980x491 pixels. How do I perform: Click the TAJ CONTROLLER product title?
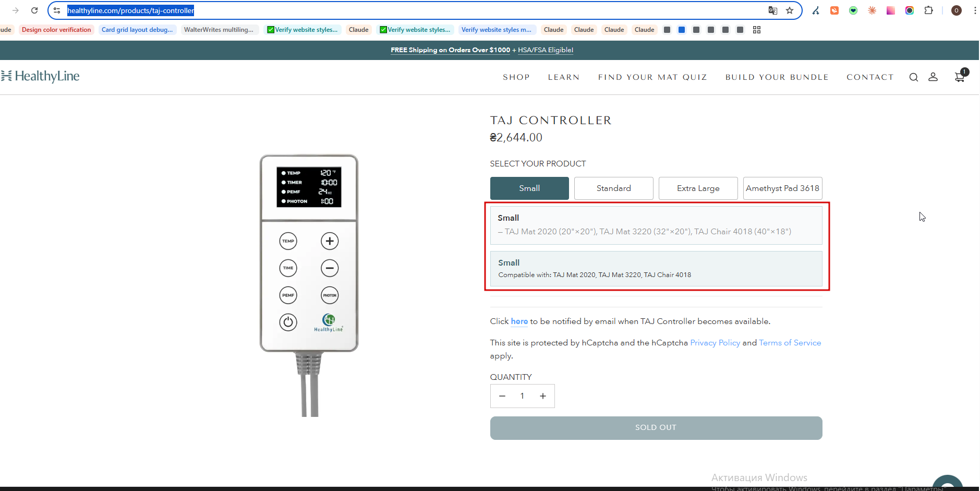tap(551, 121)
